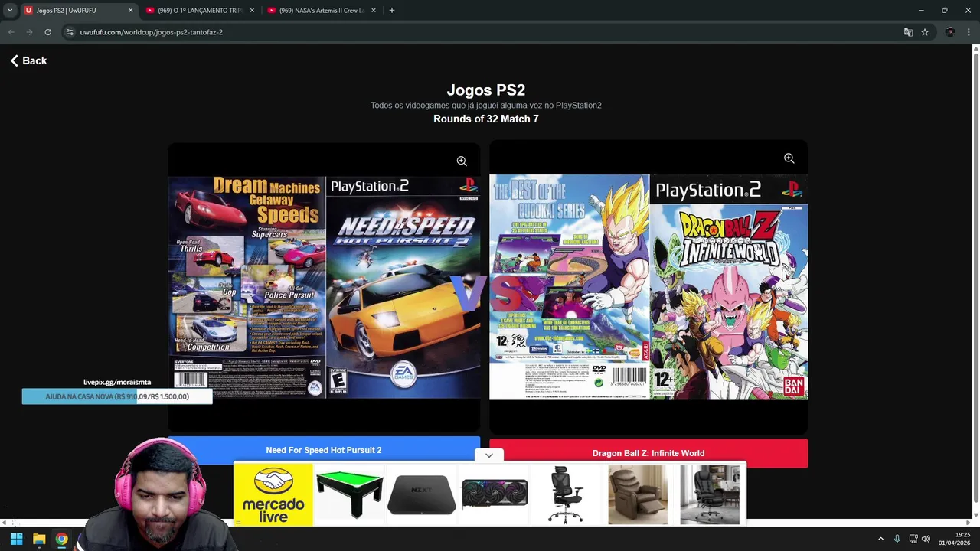Open the tab search dropdown

click(10, 11)
